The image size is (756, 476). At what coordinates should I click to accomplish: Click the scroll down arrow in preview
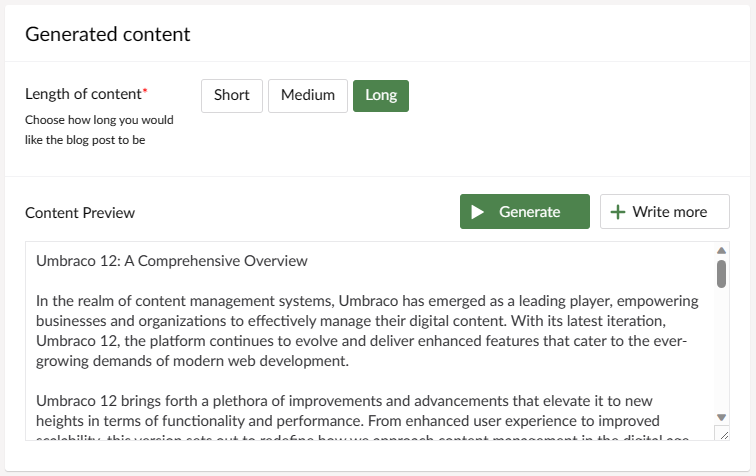pos(721,417)
